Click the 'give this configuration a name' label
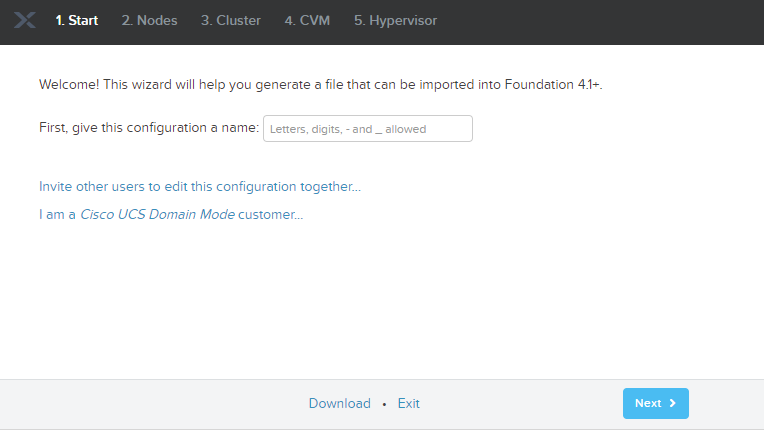The height and width of the screenshot is (430, 764). (149, 129)
